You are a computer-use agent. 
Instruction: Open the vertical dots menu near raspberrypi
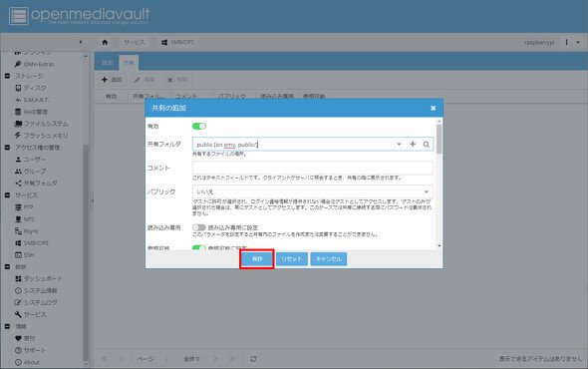567,42
